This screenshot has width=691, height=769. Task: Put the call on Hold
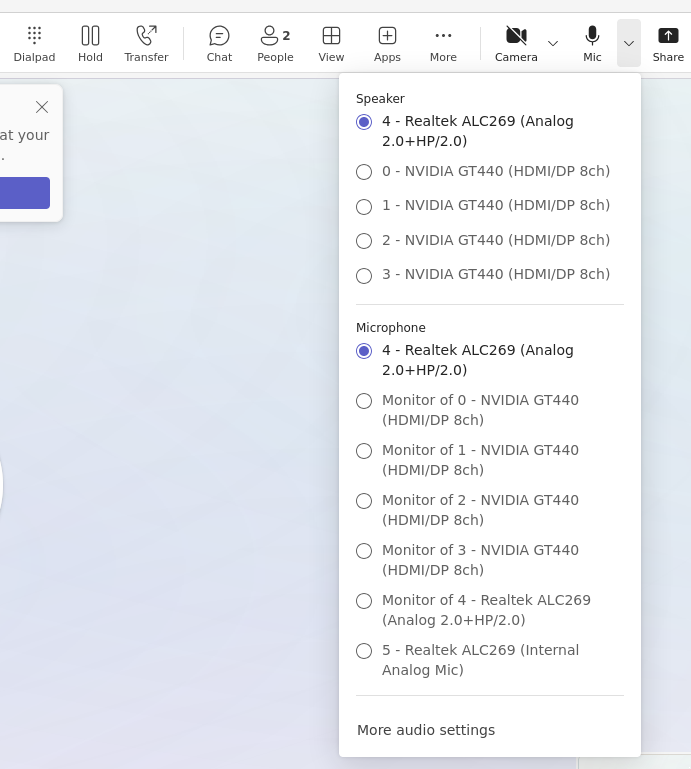coord(90,44)
